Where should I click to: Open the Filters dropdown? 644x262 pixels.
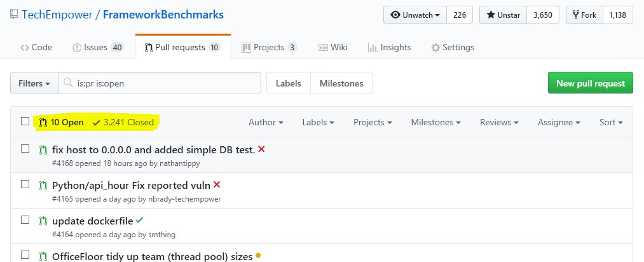(x=34, y=83)
